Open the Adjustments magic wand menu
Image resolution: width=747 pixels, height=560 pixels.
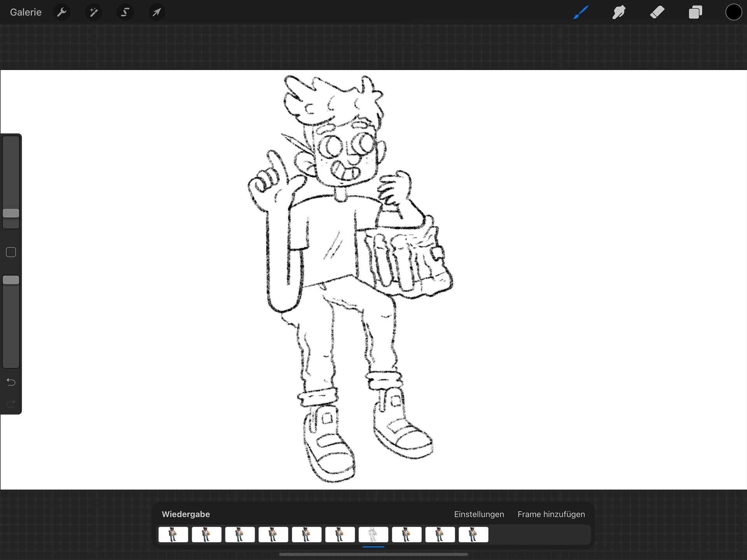click(93, 12)
